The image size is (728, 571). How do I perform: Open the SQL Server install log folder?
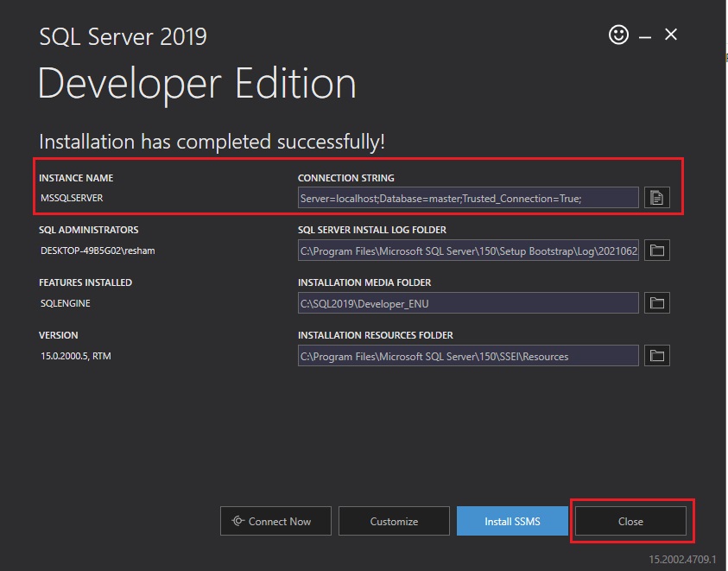[657, 251]
